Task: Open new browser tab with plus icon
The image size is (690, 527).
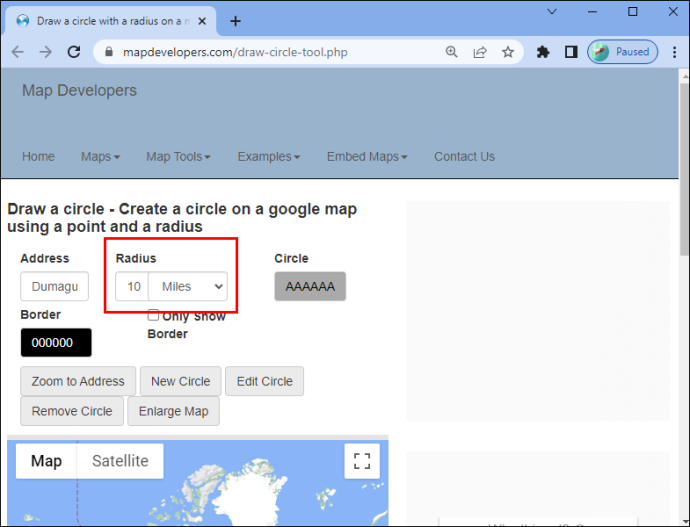Action: point(235,21)
